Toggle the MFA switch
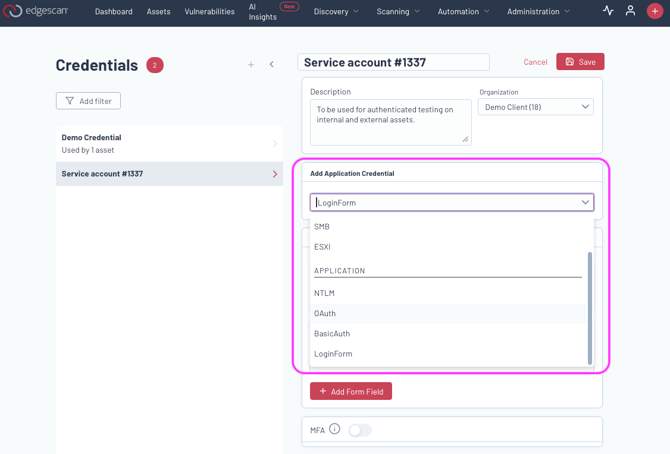This screenshot has width=670, height=454. tap(360, 430)
